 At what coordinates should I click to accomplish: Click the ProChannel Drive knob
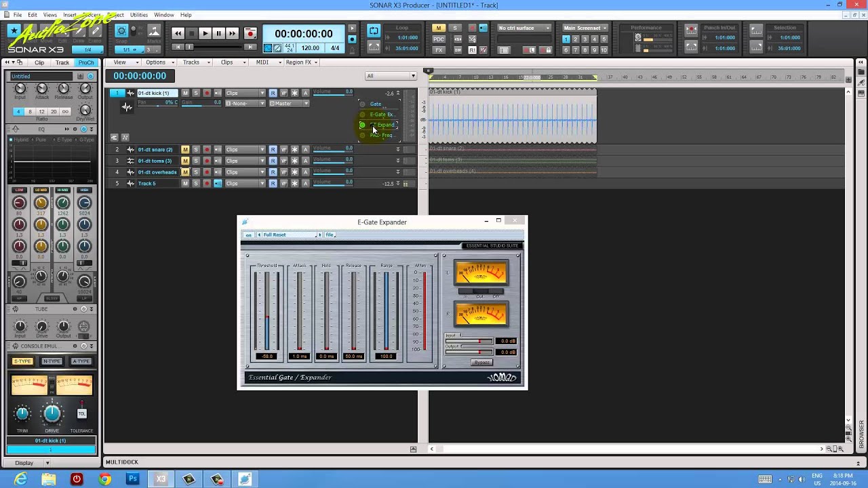click(x=52, y=413)
